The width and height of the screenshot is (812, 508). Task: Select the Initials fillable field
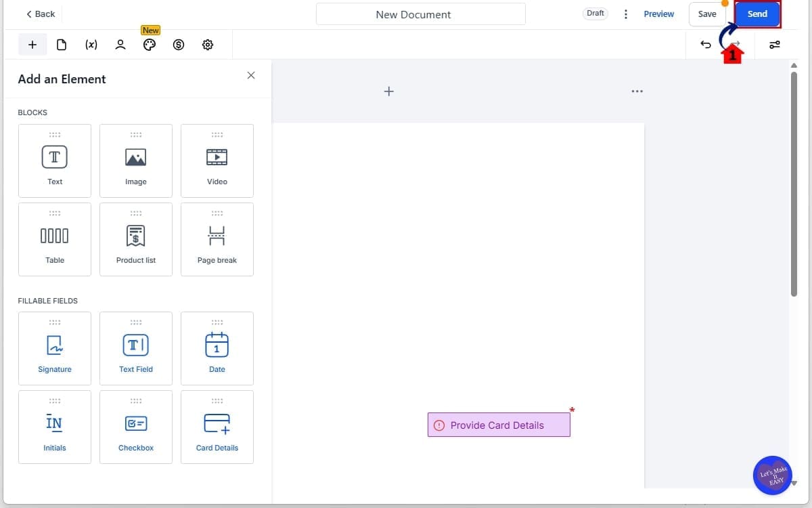point(55,427)
